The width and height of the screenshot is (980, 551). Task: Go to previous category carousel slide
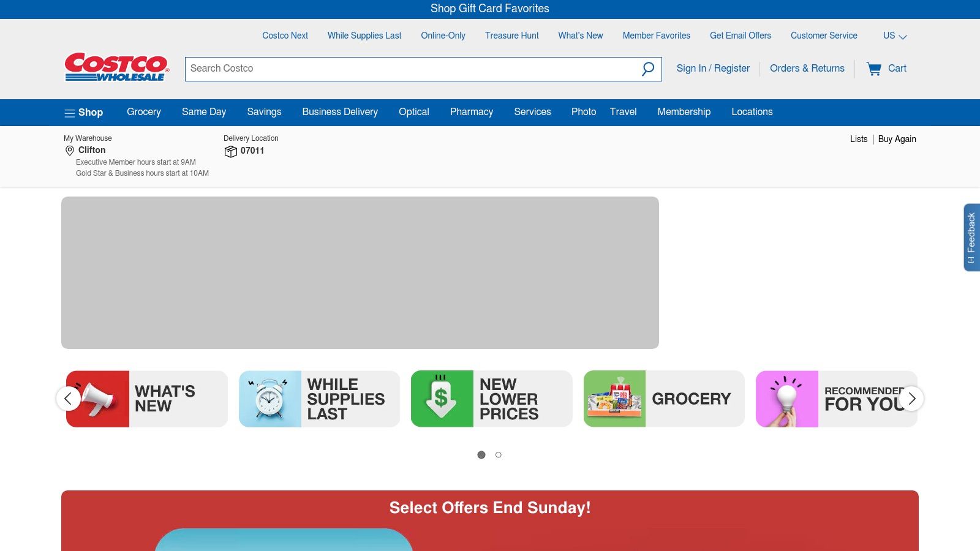point(68,399)
